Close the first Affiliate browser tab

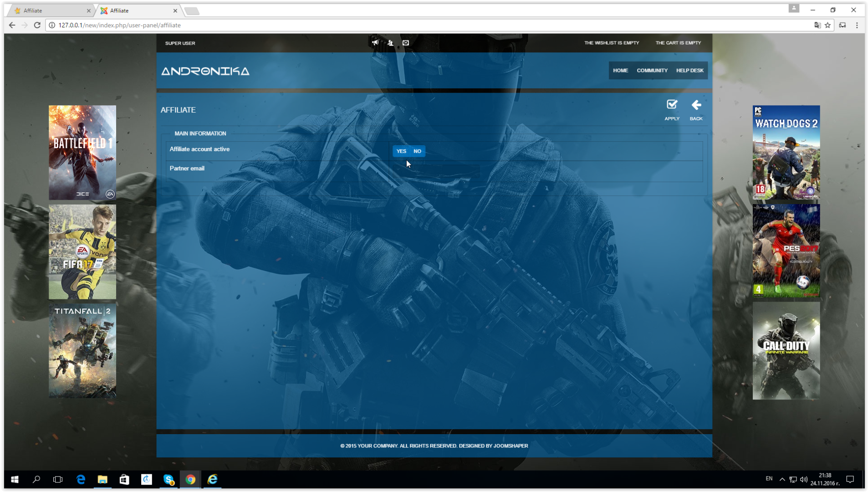[x=88, y=10]
